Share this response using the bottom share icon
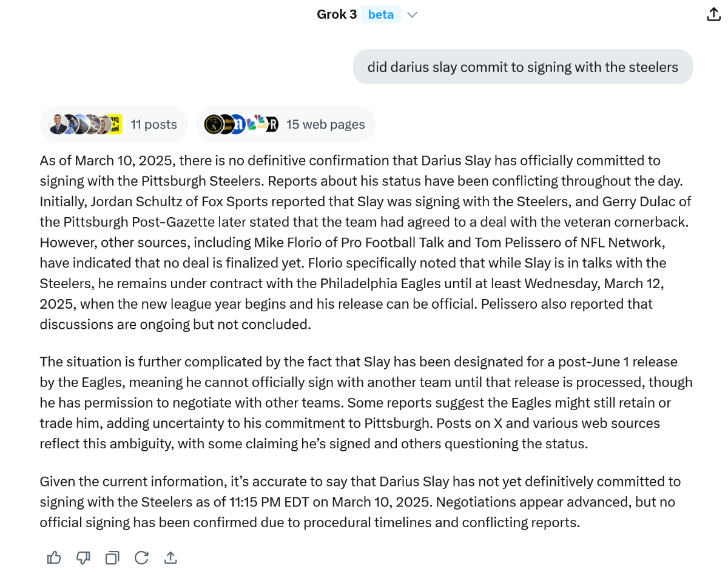Image resolution: width=728 pixels, height=580 pixels. coord(170,558)
